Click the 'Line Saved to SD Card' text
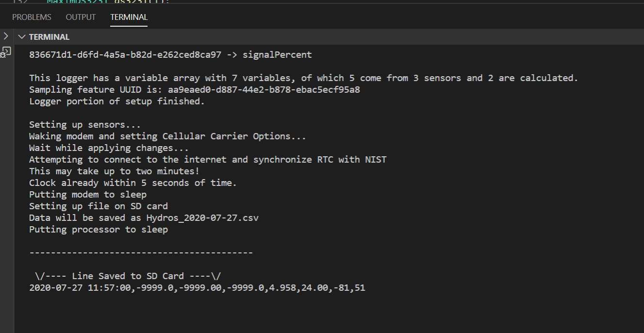Viewport: 644px width, 333px height. point(128,276)
